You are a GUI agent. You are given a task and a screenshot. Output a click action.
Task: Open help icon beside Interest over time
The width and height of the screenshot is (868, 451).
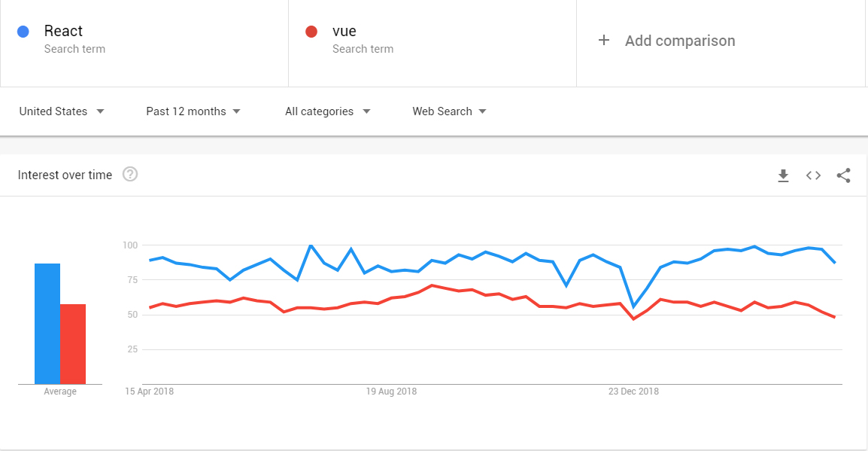[130, 175]
